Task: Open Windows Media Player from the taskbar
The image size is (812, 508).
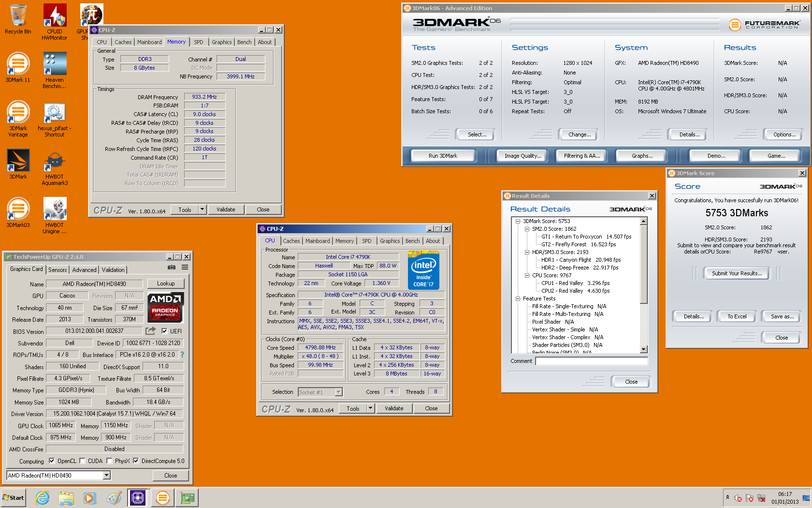Action: pyautogui.click(x=90, y=498)
